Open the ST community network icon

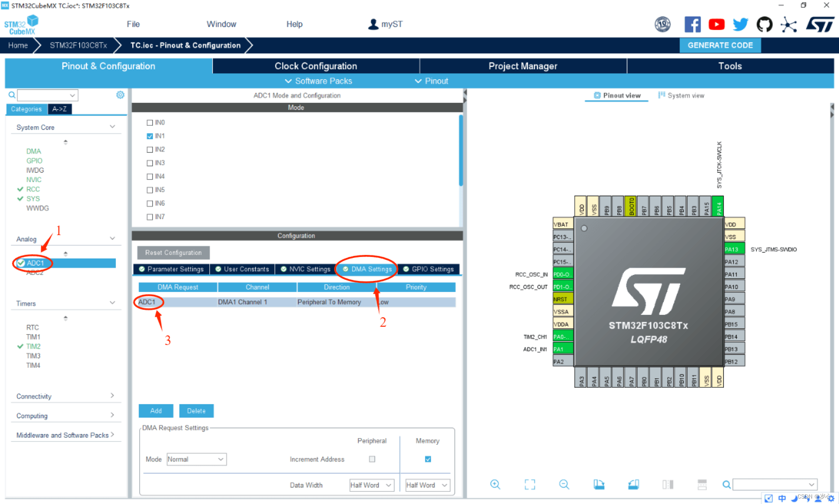(x=789, y=24)
